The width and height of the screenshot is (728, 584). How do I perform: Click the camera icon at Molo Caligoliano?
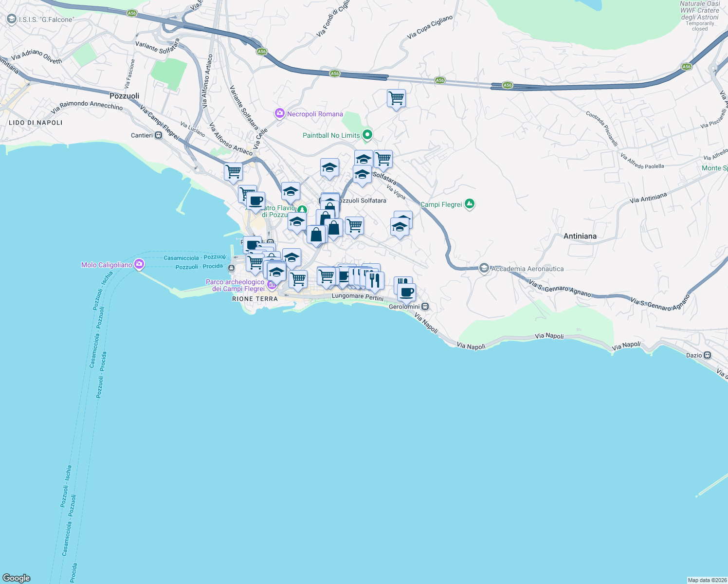pyautogui.click(x=139, y=264)
